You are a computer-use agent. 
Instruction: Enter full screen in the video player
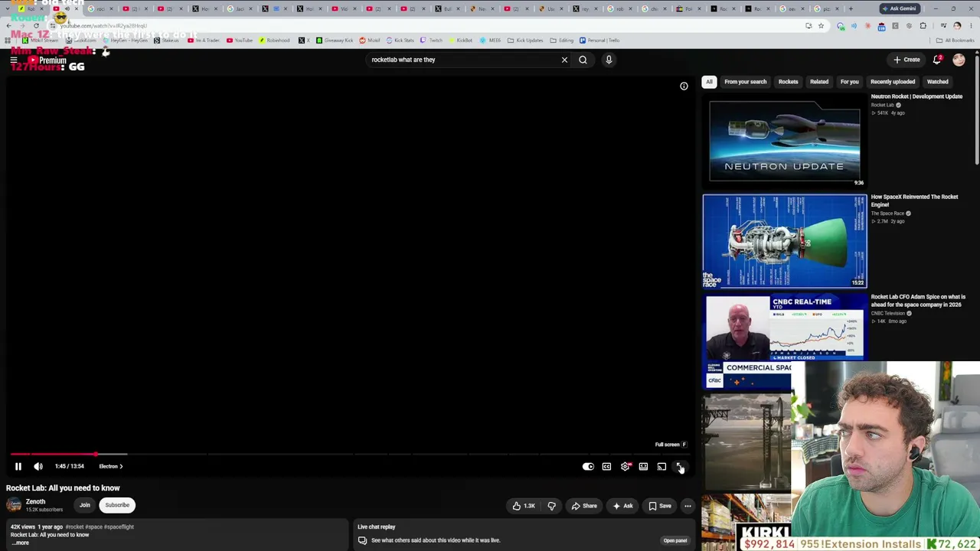click(680, 466)
